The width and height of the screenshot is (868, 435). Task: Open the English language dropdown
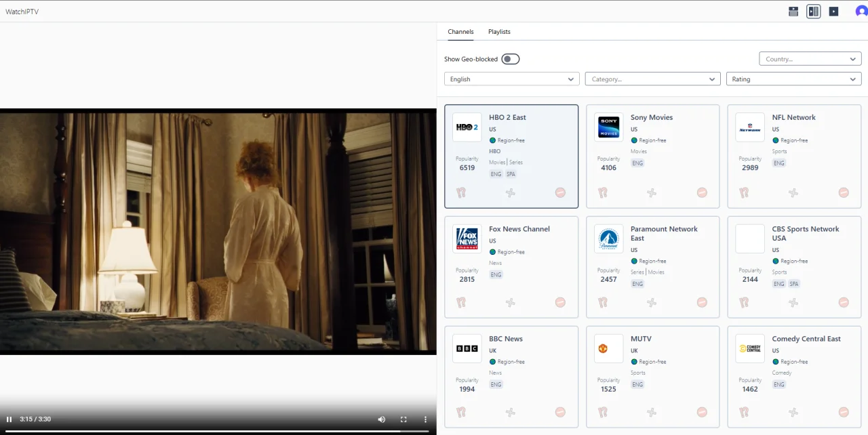coord(512,79)
